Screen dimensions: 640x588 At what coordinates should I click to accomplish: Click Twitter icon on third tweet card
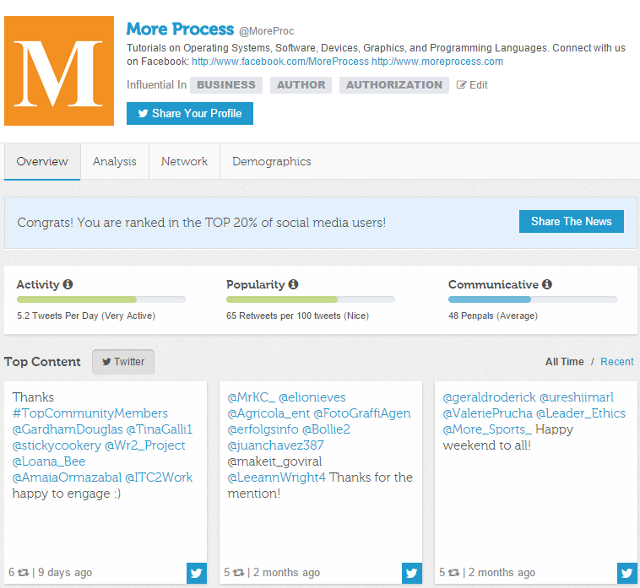[x=627, y=573]
